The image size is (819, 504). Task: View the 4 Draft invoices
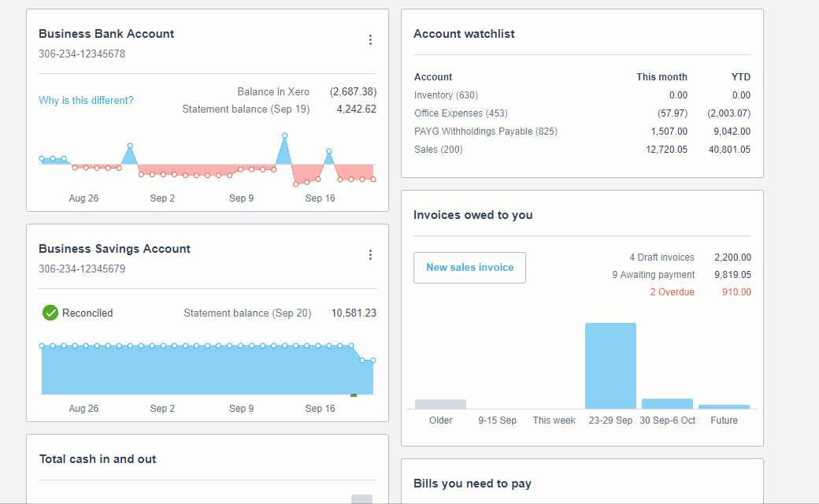[x=664, y=257]
